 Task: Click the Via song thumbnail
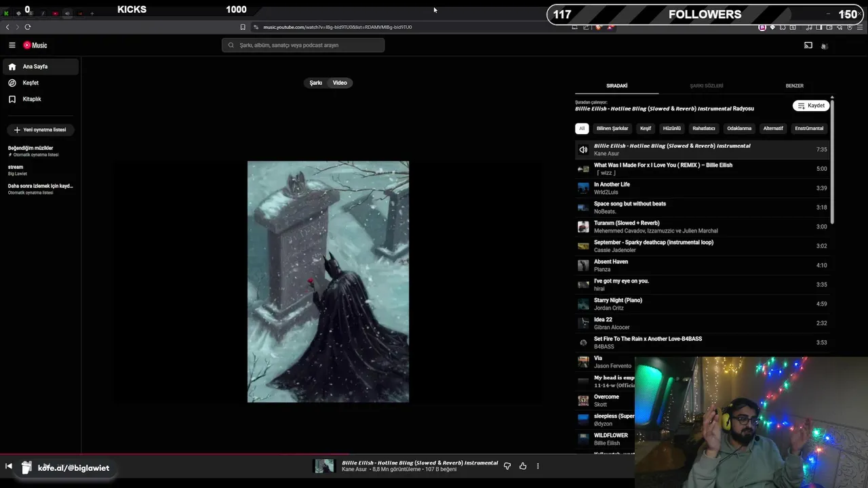point(583,362)
